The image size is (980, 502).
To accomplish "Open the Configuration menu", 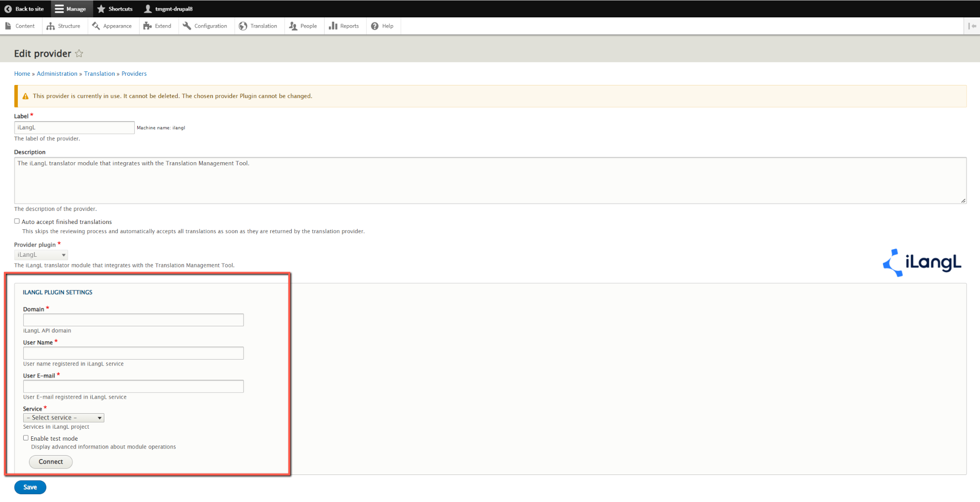I will pyautogui.click(x=205, y=26).
